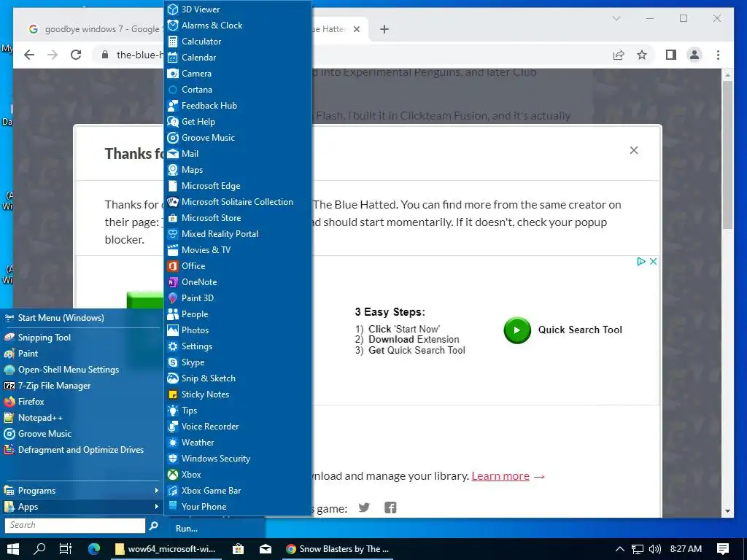
Task: Launch the Mail app from the list
Action: coord(239,154)
